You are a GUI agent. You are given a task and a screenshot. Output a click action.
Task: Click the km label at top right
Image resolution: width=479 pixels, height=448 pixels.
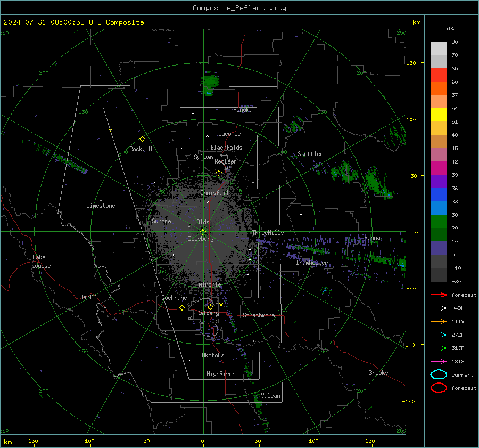416,22
